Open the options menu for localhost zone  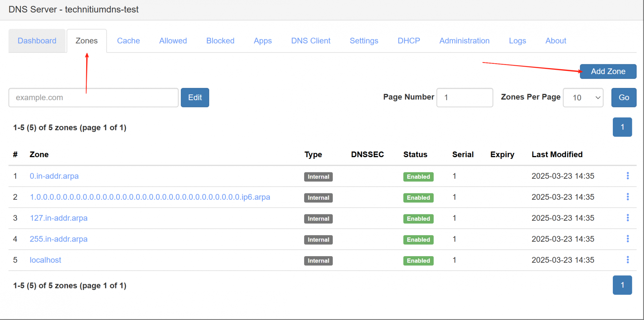(628, 260)
